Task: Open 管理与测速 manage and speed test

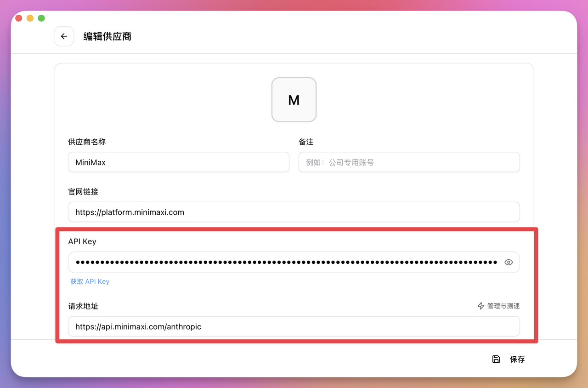Action: pyautogui.click(x=503, y=306)
